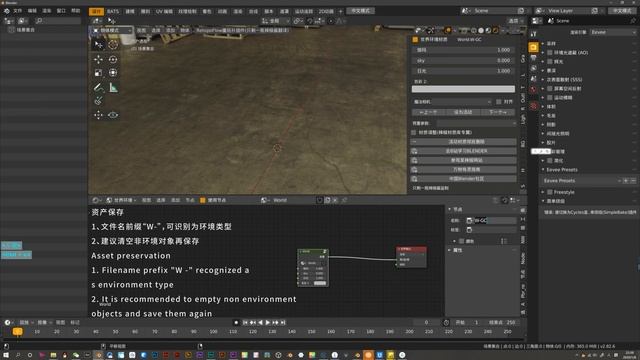
Task: Switch viewport to rendered shading
Action: 495,30
